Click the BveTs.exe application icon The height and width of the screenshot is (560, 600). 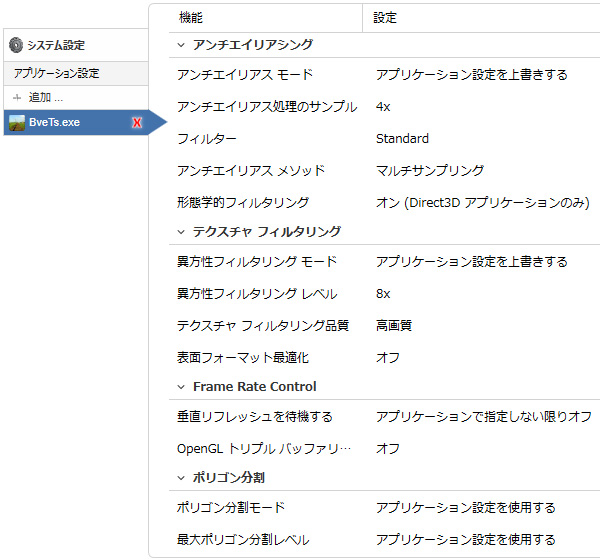coord(17,123)
